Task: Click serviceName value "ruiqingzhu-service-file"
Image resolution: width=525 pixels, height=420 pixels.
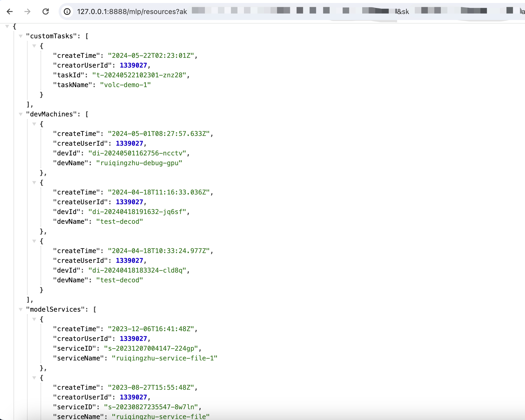Action: coord(161,416)
